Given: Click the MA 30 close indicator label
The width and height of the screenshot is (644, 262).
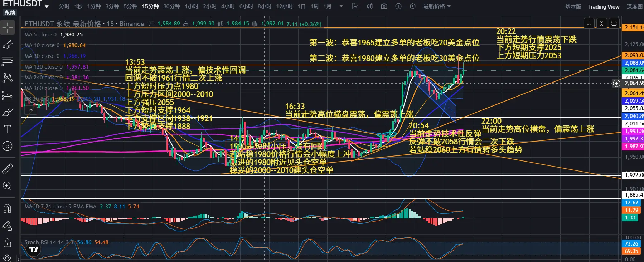Looking at the screenshot, I should point(42,56).
